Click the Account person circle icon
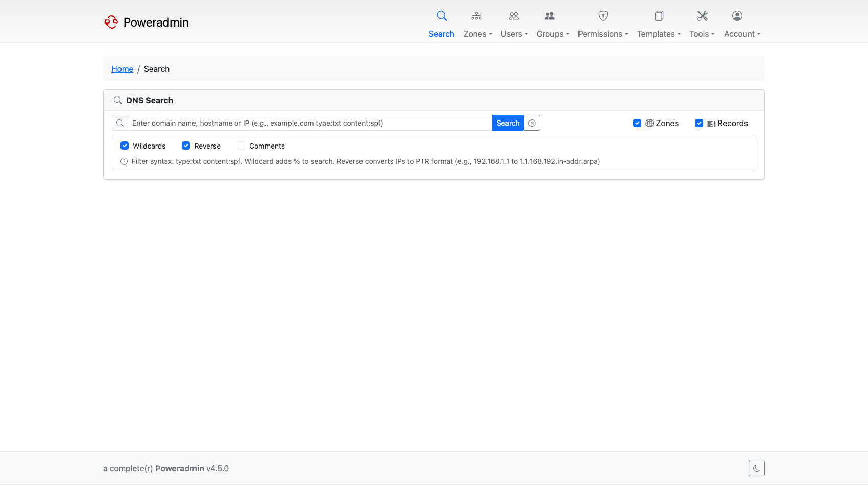Screen dimensions: 868x485 coord(737,16)
